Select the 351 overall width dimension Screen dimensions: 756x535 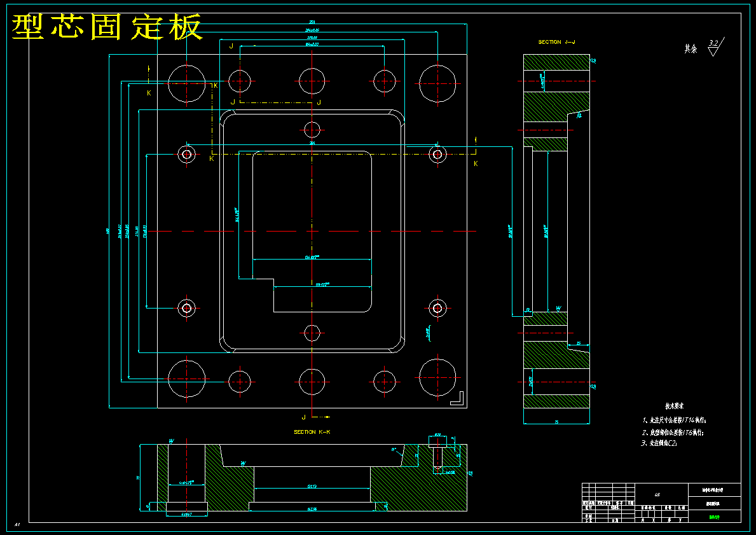coord(312,22)
